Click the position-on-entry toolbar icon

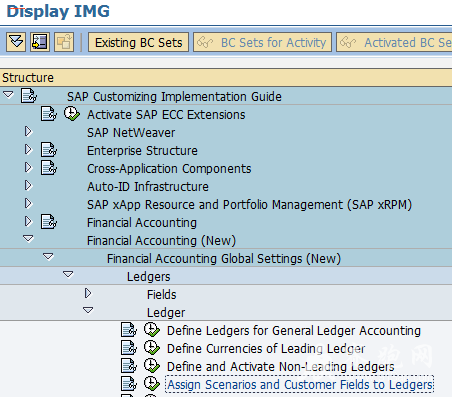[40, 42]
